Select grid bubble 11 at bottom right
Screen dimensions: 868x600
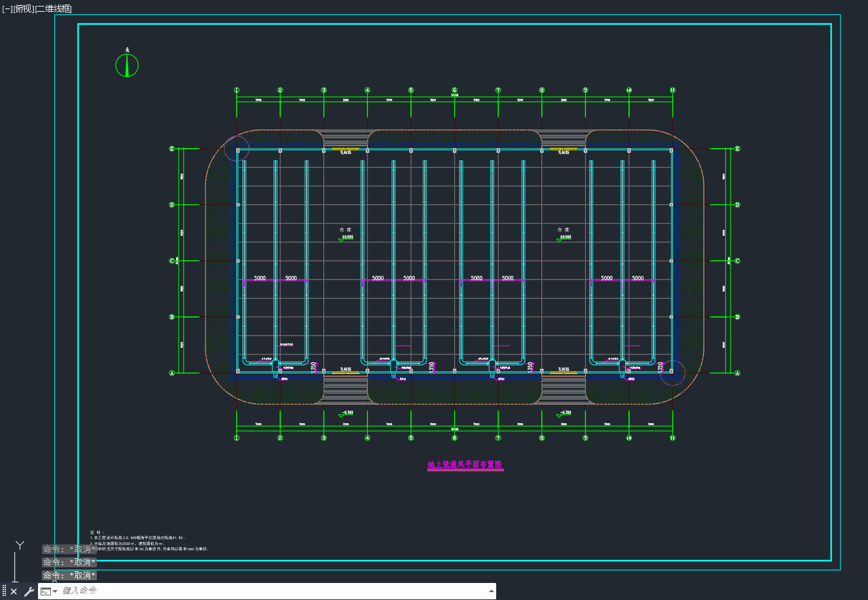click(x=672, y=438)
